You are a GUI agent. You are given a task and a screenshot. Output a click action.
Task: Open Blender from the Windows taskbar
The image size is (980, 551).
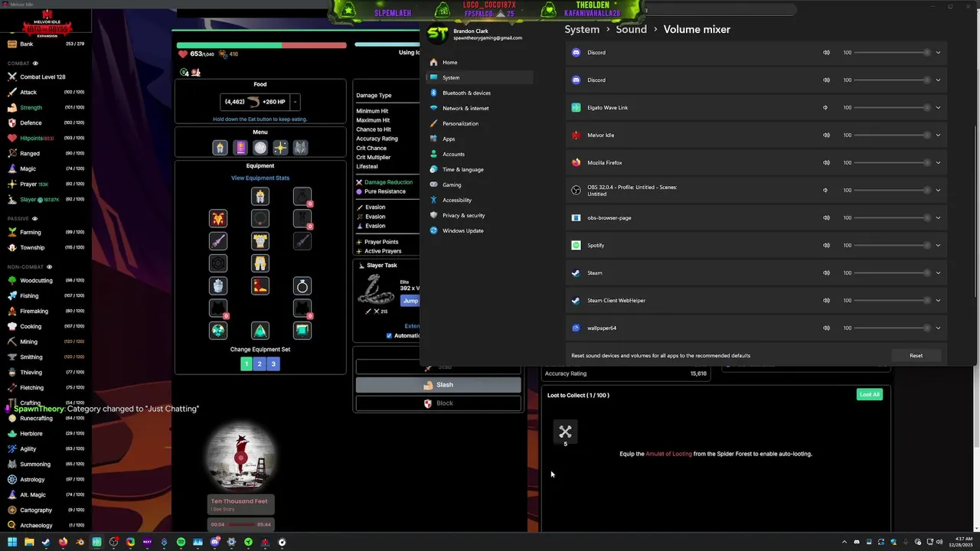pyautogui.click(x=80, y=542)
